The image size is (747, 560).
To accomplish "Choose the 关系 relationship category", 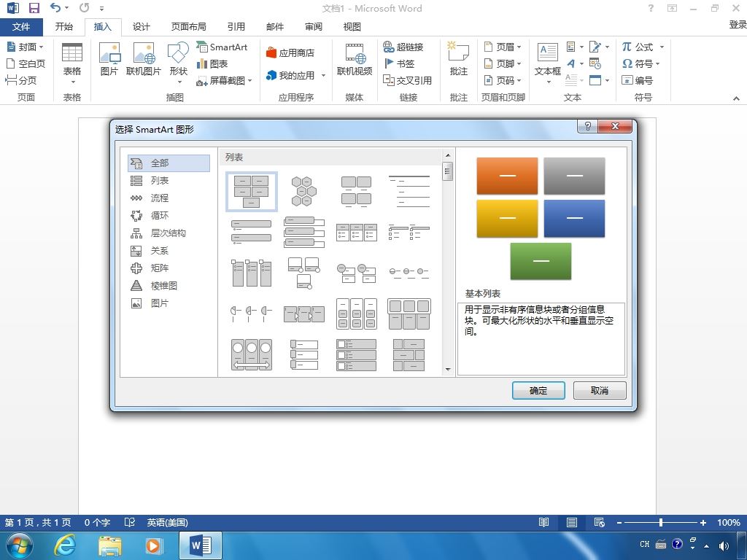I will click(x=169, y=251).
